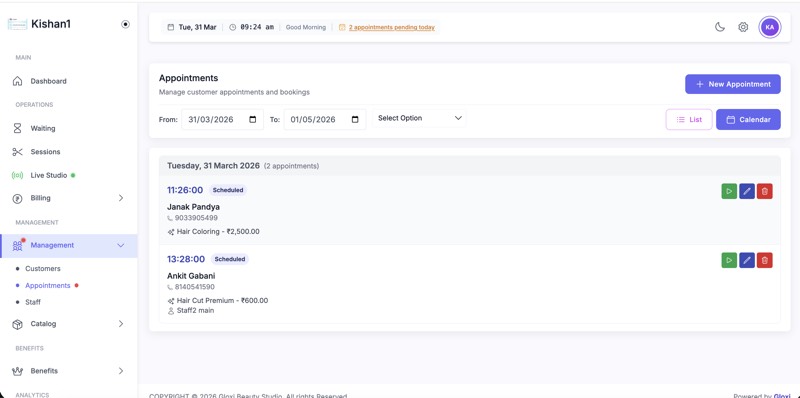The height and width of the screenshot is (398, 800).
Task: Open settings gear icon in header
Action: 743,27
